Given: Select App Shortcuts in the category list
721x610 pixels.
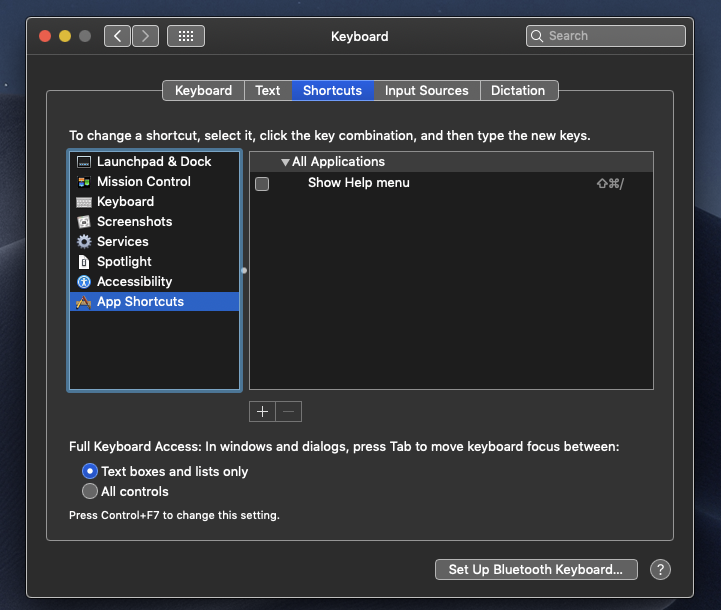Looking at the screenshot, I should (154, 302).
